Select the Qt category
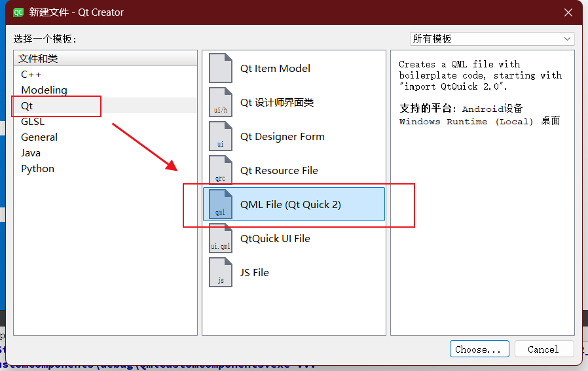588x371 pixels. pyautogui.click(x=105, y=106)
